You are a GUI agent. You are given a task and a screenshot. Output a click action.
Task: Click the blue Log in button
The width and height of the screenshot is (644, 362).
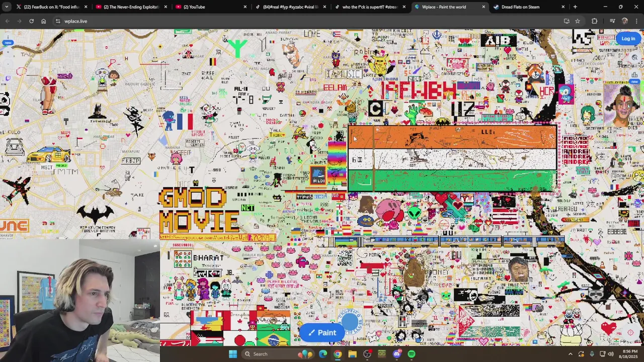pyautogui.click(x=628, y=39)
